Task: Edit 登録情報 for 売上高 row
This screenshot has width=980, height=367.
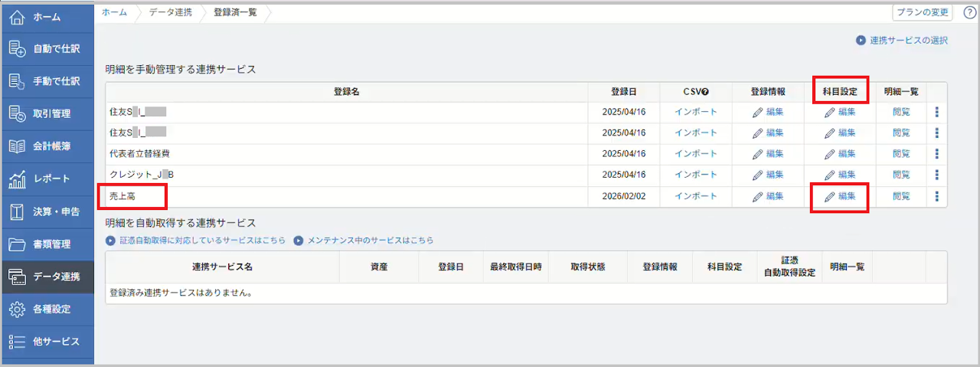Action: coord(768,196)
